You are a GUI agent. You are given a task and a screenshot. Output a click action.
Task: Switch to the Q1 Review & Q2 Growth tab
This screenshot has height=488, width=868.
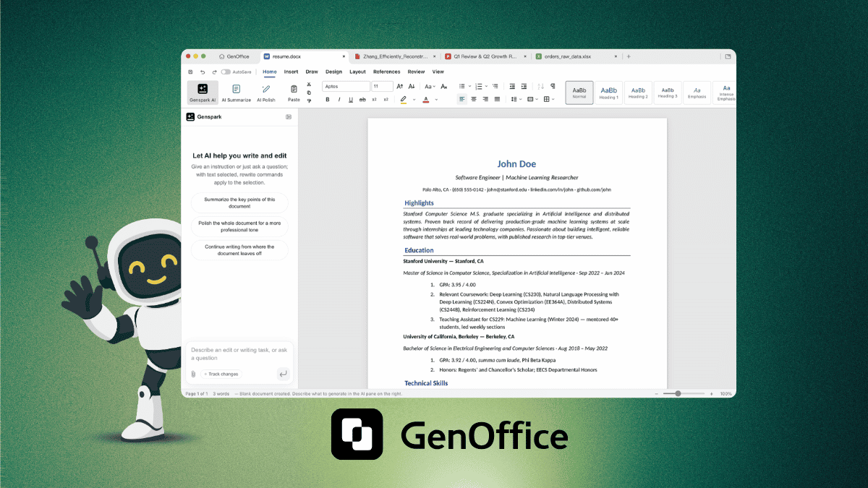pyautogui.click(x=487, y=56)
